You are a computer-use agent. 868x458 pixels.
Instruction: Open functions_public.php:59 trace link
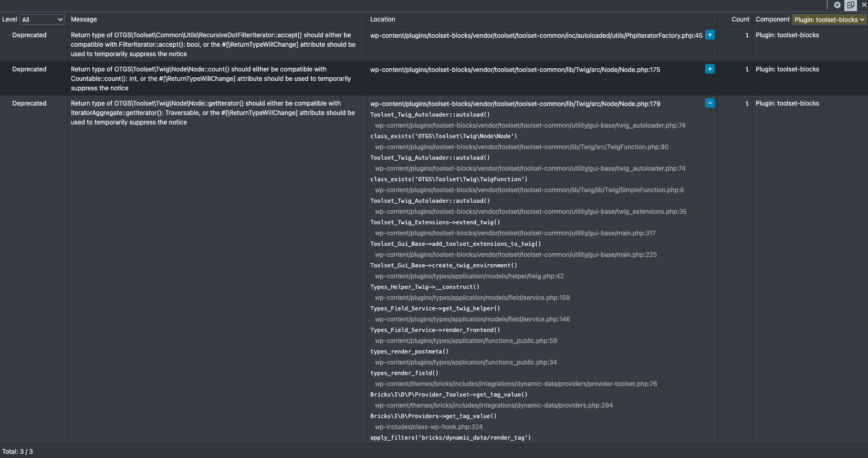pos(466,341)
